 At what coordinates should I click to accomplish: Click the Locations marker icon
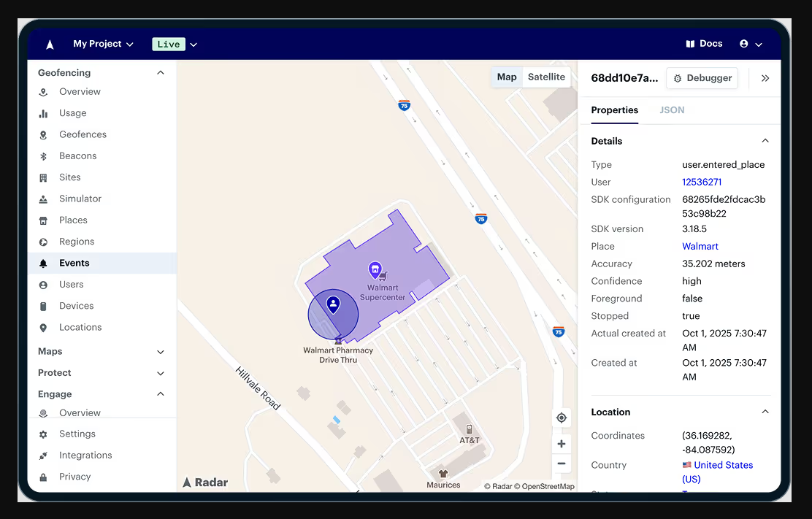click(x=44, y=328)
